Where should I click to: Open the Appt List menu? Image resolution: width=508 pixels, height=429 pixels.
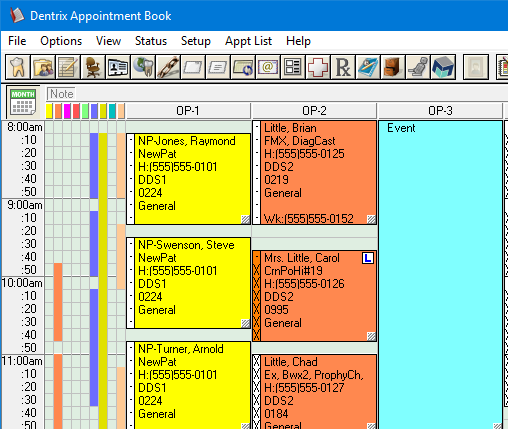[248, 41]
